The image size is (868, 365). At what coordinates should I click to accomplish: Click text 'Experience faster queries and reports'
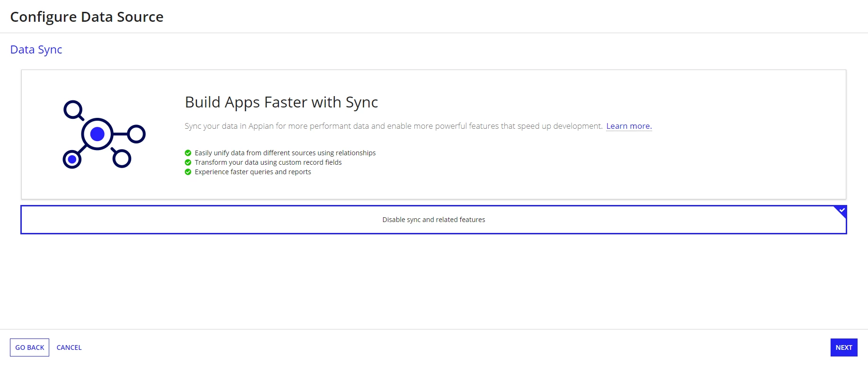[x=253, y=172]
